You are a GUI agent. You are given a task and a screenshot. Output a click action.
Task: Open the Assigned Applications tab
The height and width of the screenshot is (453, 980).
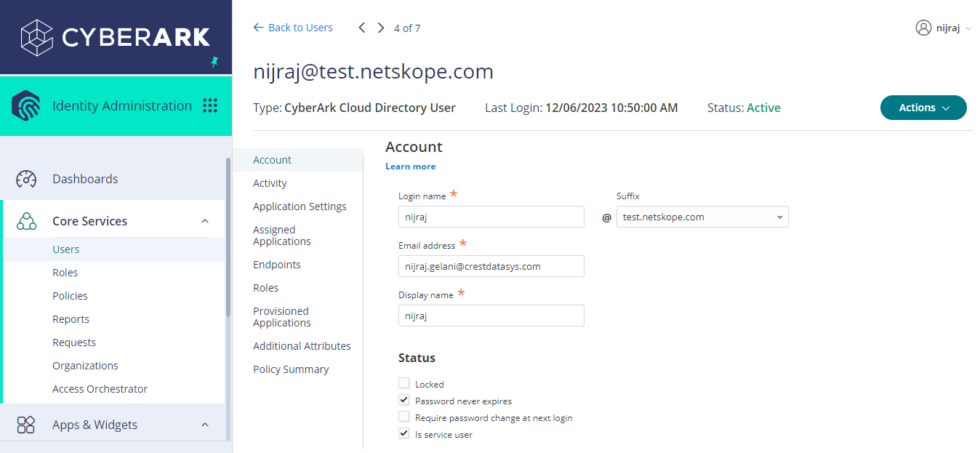click(x=282, y=236)
